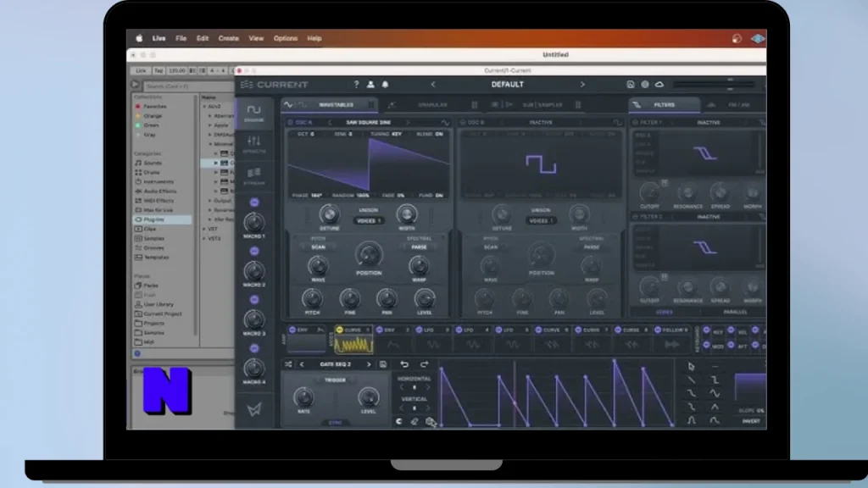Open the Granular tab
This screenshot has width=868, height=488.
[x=433, y=104]
